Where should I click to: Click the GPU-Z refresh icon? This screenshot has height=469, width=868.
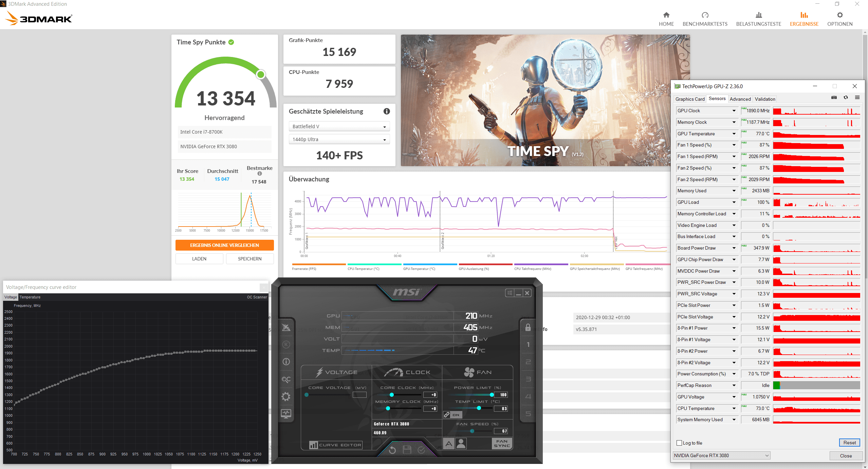(846, 98)
